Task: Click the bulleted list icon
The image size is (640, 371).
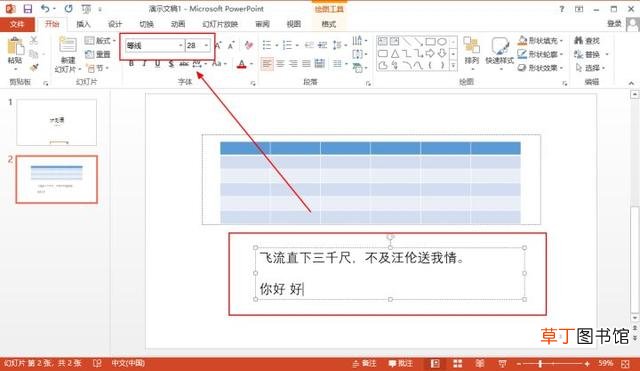Action: [267, 44]
